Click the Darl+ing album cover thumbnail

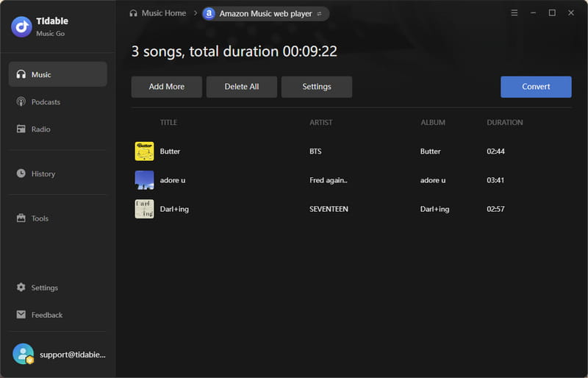[x=144, y=209]
